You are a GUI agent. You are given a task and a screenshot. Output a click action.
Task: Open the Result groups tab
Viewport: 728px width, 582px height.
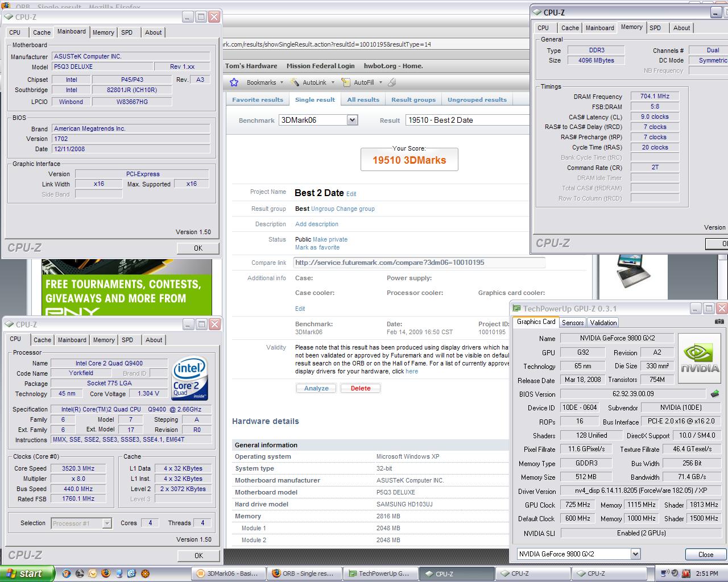point(413,99)
